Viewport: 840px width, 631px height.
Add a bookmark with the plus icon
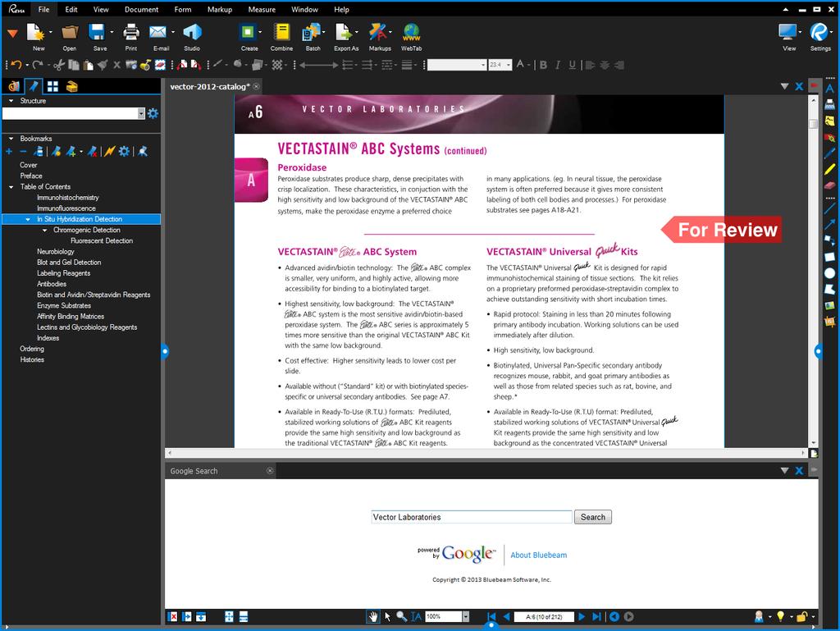[x=9, y=152]
